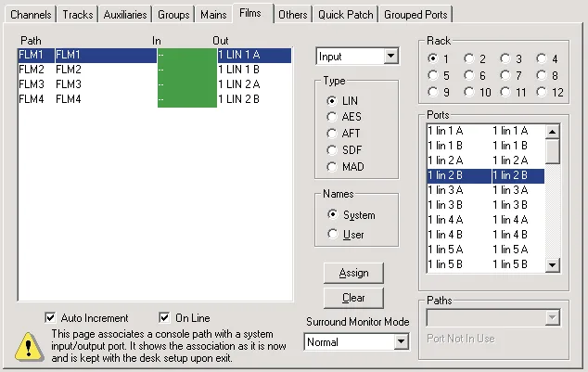Click Ports list scroll down arrow

coord(553,265)
